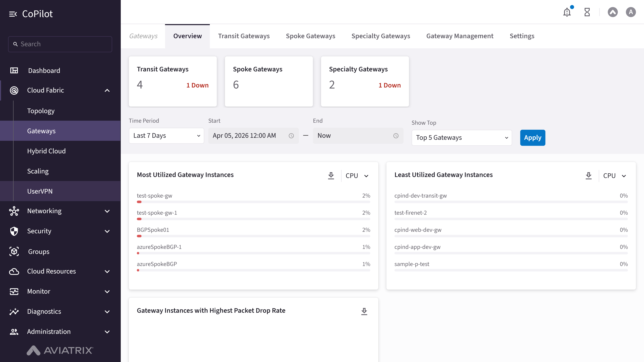Viewport: 644px width, 362px height.
Task: Collapse the sidebar with the menu toggle icon
Action: point(13,14)
